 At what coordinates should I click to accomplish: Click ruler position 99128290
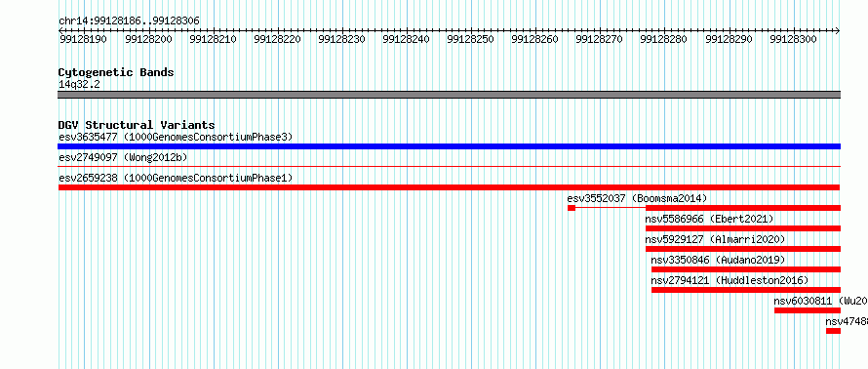pos(730,39)
